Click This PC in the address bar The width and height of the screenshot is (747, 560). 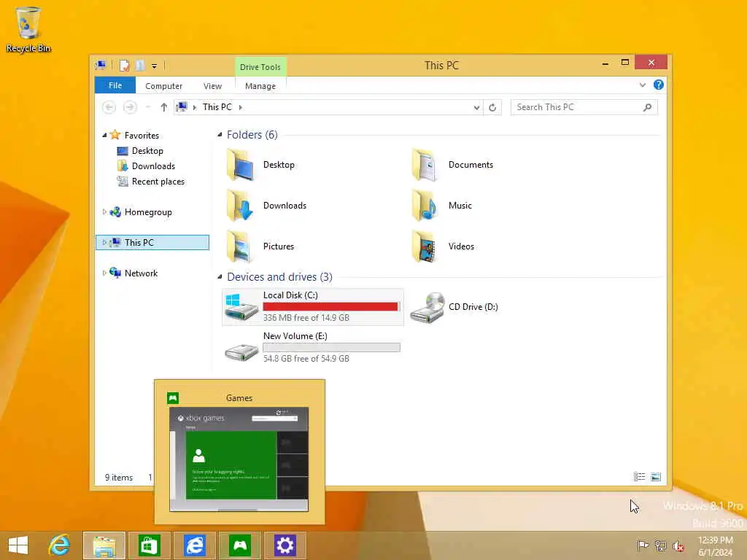click(217, 107)
